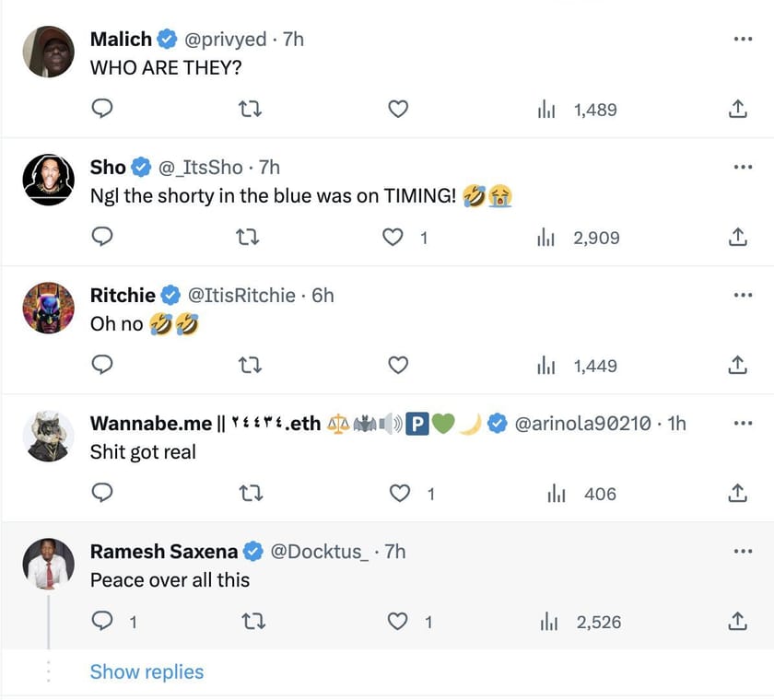Image resolution: width=774 pixels, height=700 pixels.
Task: Reply to Ramesh Saxena's "Peace over all this"
Action: point(104,623)
